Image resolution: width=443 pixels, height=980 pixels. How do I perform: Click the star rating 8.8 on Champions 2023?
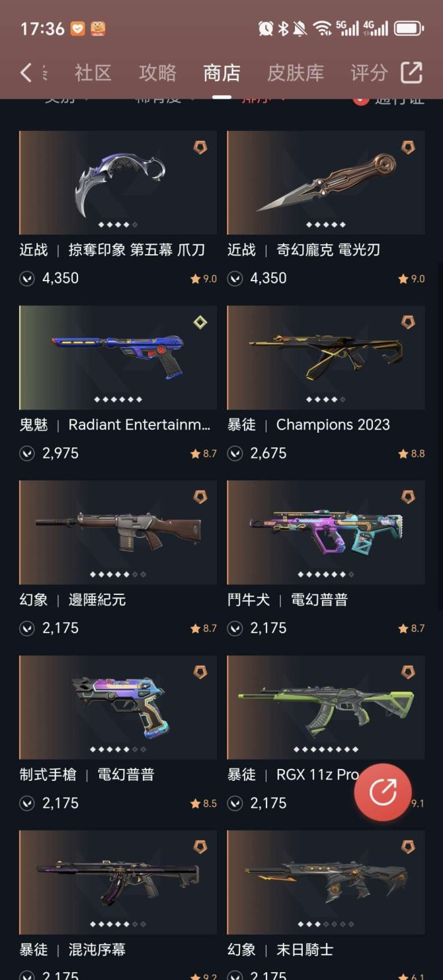coord(411,454)
